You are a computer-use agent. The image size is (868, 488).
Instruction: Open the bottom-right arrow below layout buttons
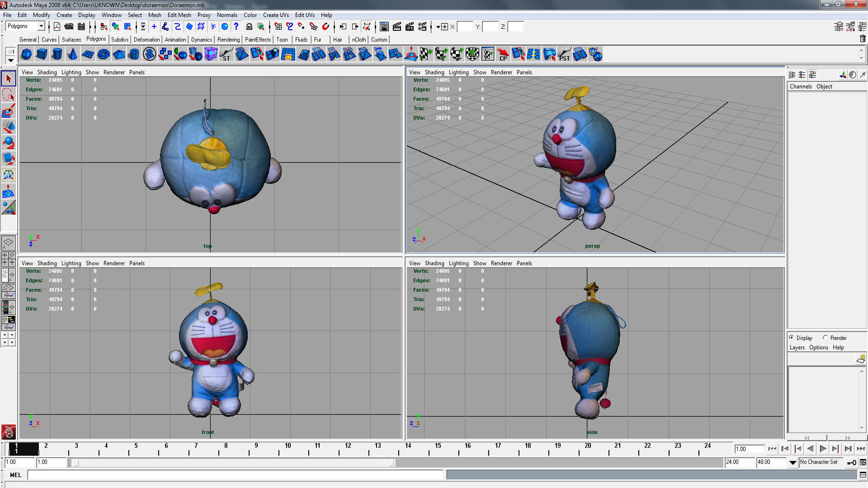(12, 343)
